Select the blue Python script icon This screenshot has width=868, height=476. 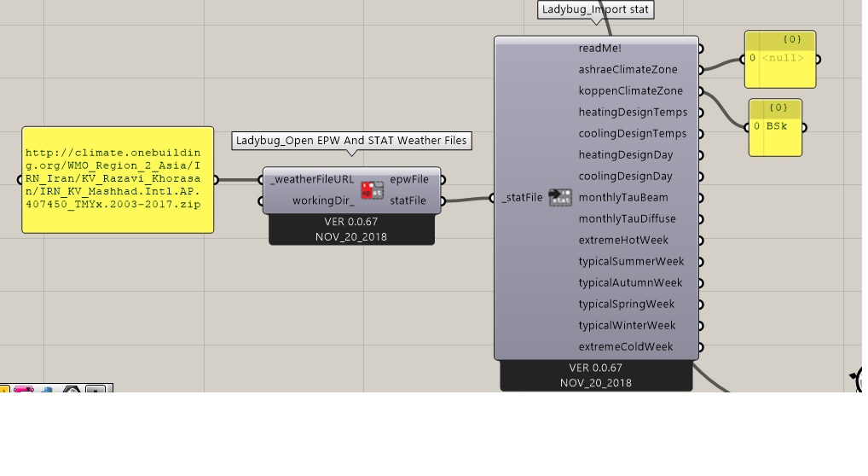tap(47, 390)
